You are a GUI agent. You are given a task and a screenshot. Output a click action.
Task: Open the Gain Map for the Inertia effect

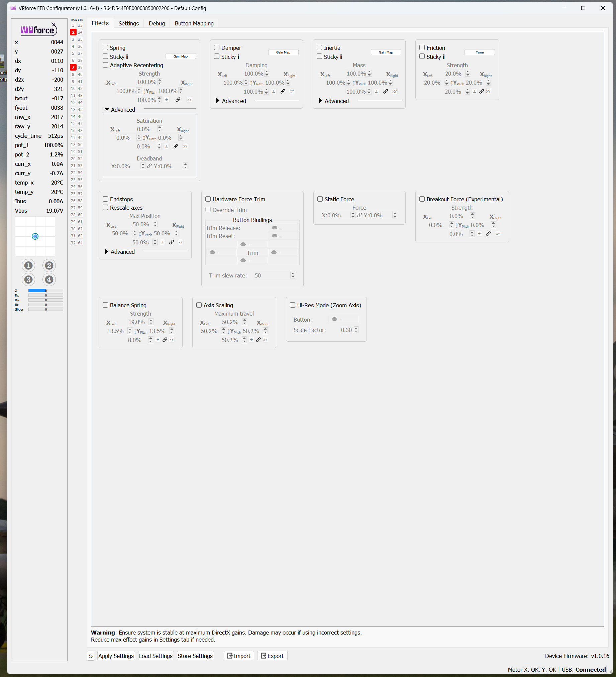click(x=386, y=52)
